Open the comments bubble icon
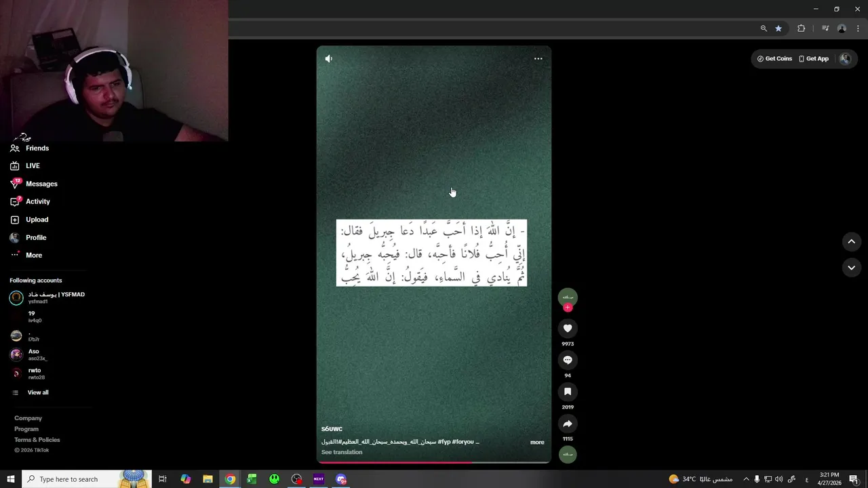Viewport: 868px width, 488px height. pos(568,360)
